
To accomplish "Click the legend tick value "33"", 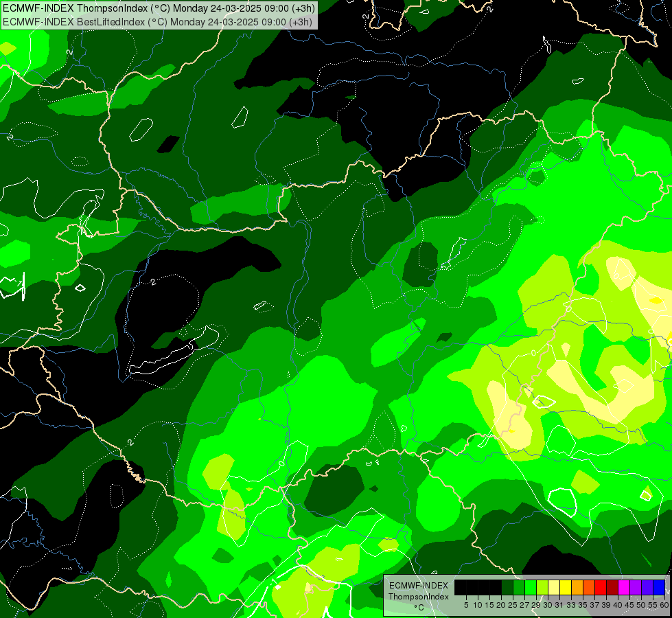I will tap(571, 605).
